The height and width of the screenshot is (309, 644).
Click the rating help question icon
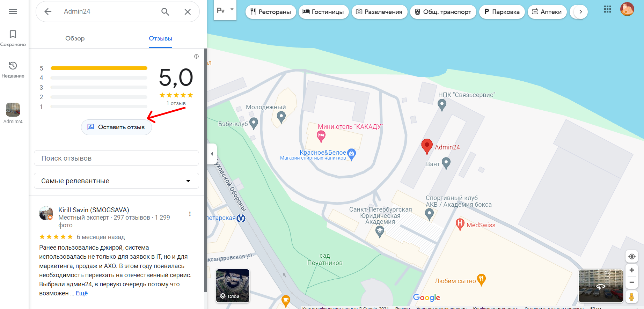point(197,57)
